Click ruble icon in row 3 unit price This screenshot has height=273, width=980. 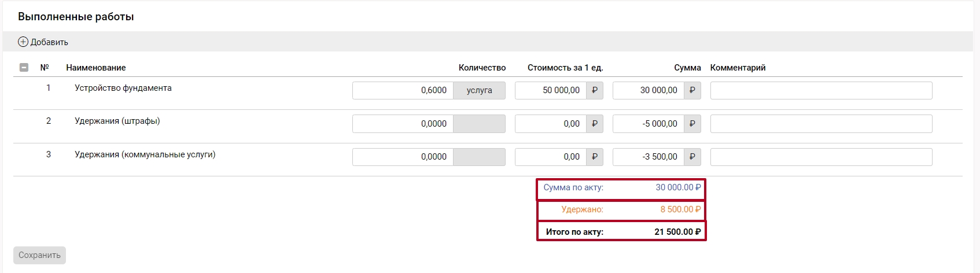(x=594, y=157)
